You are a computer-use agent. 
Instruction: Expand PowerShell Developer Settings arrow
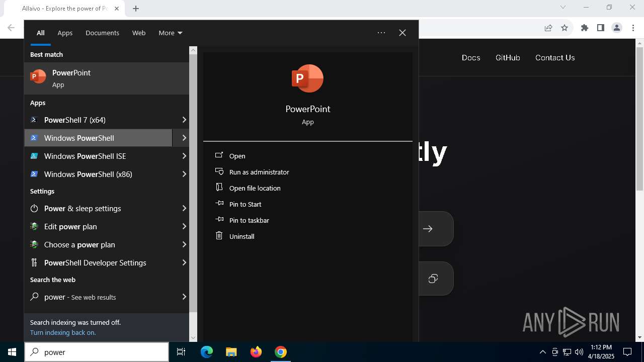coord(184,262)
